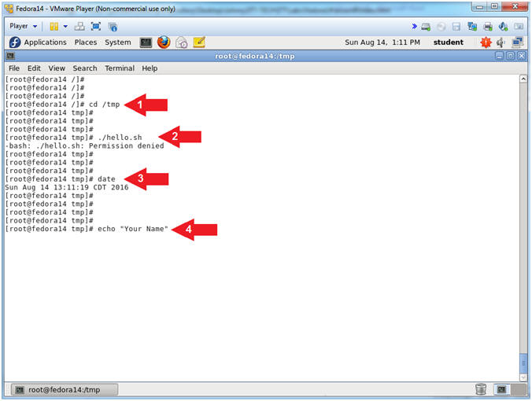Click the VMware pause (suspend) icon
532x401 pixels.
54,27
